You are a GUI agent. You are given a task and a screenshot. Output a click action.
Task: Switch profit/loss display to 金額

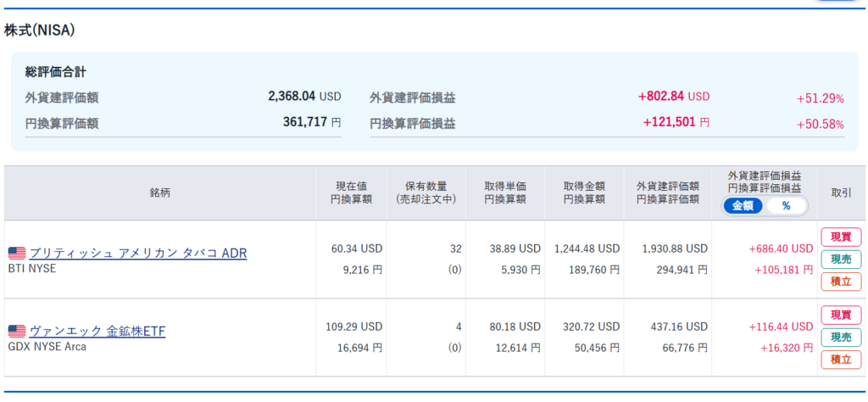click(x=743, y=206)
